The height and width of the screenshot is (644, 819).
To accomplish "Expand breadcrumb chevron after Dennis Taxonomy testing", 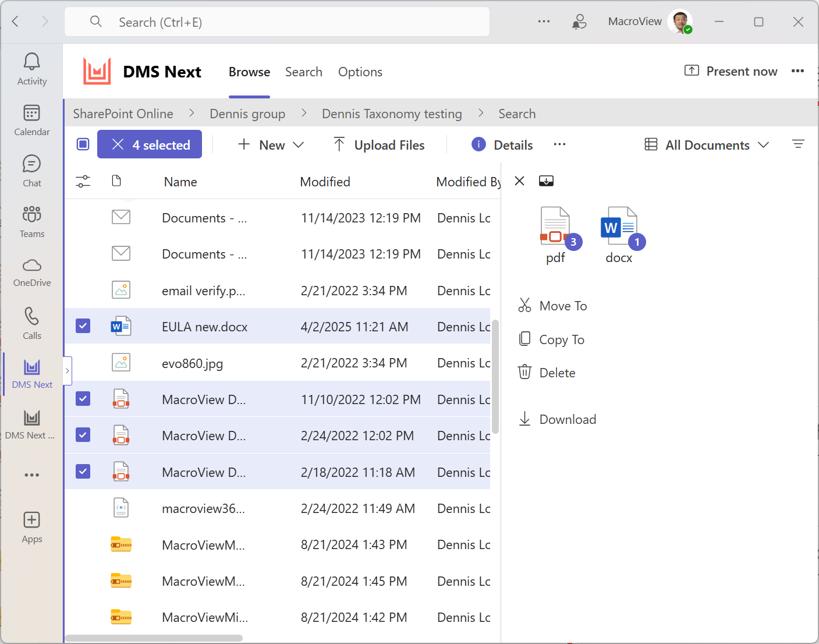I will [481, 113].
